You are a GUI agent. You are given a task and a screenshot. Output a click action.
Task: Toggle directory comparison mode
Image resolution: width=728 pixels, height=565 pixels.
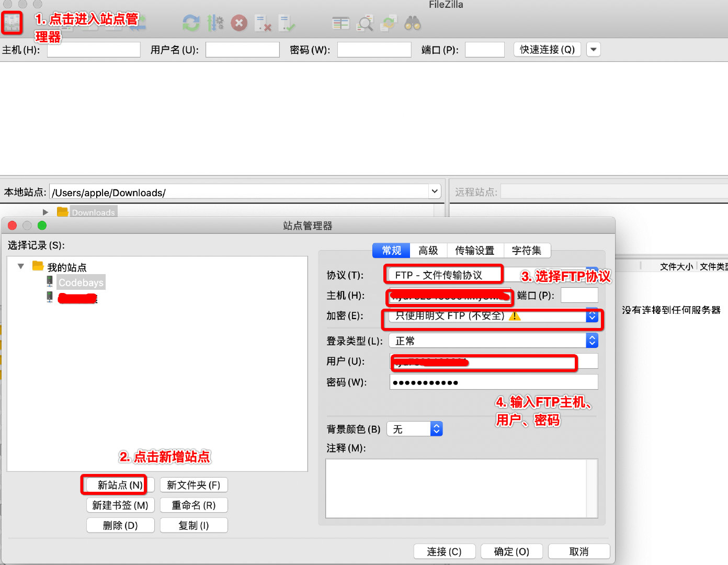340,23
